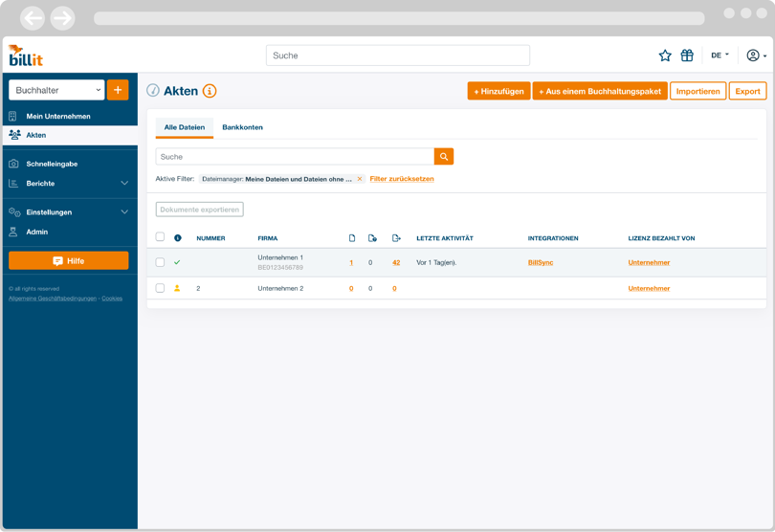Open the Buchhalter role dropdown
Screen dimensions: 775x532
[x=56, y=90]
